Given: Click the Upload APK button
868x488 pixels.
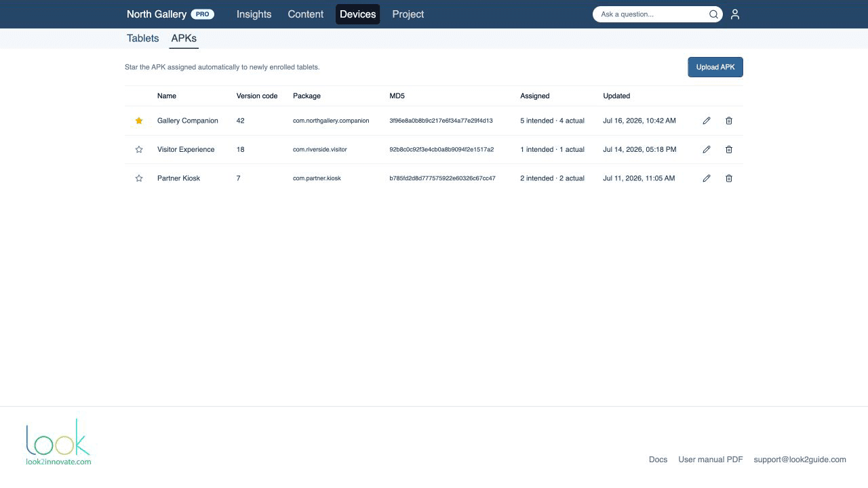Looking at the screenshot, I should (x=715, y=67).
